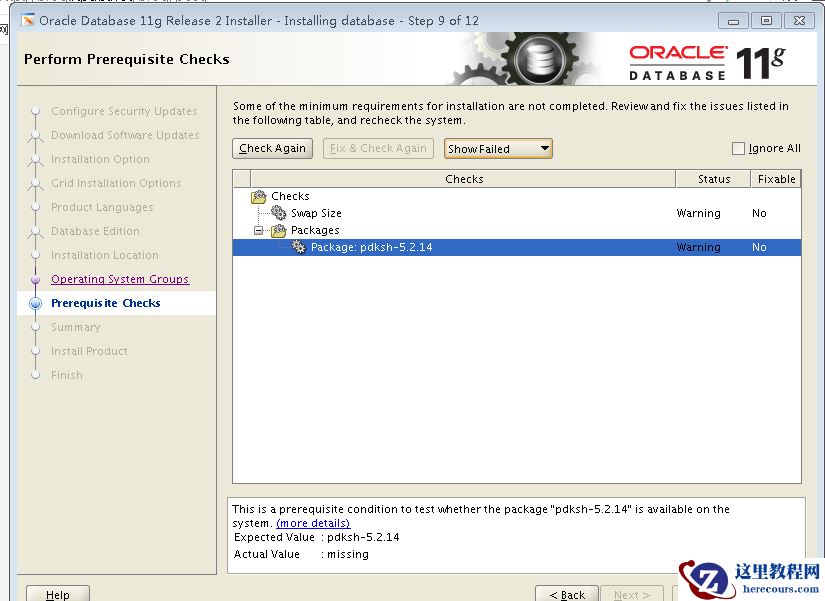Click the Warning status of Swap Size

point(698,213)
